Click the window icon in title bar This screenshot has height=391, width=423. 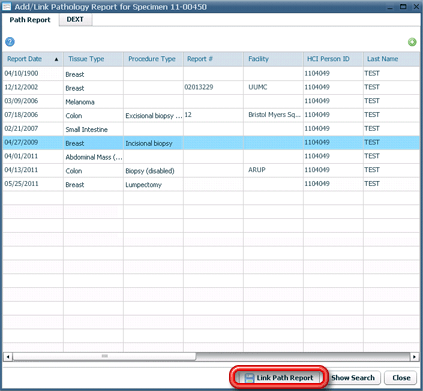pos(6,6)
